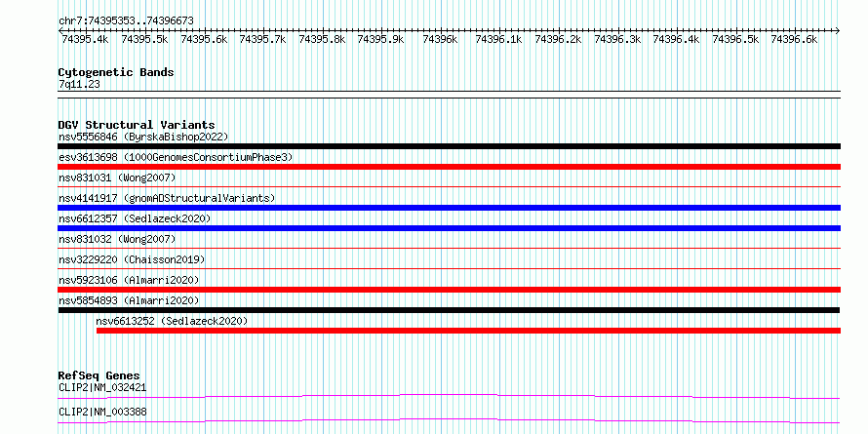Click the 74395.8k ruler tick label
Viewport: 868px width, 434px height.
tap(322, 39)
